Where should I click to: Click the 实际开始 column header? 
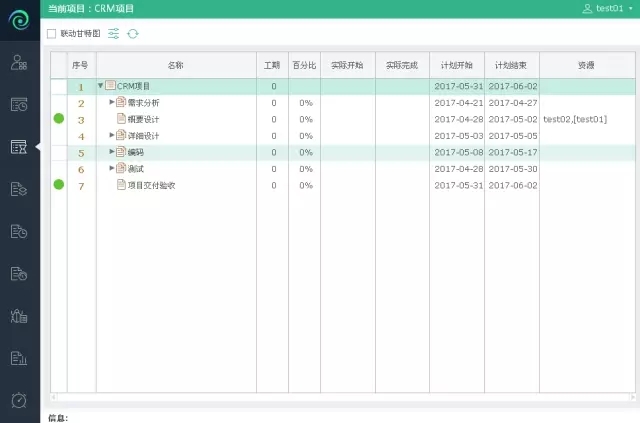(x=348, y=65)
